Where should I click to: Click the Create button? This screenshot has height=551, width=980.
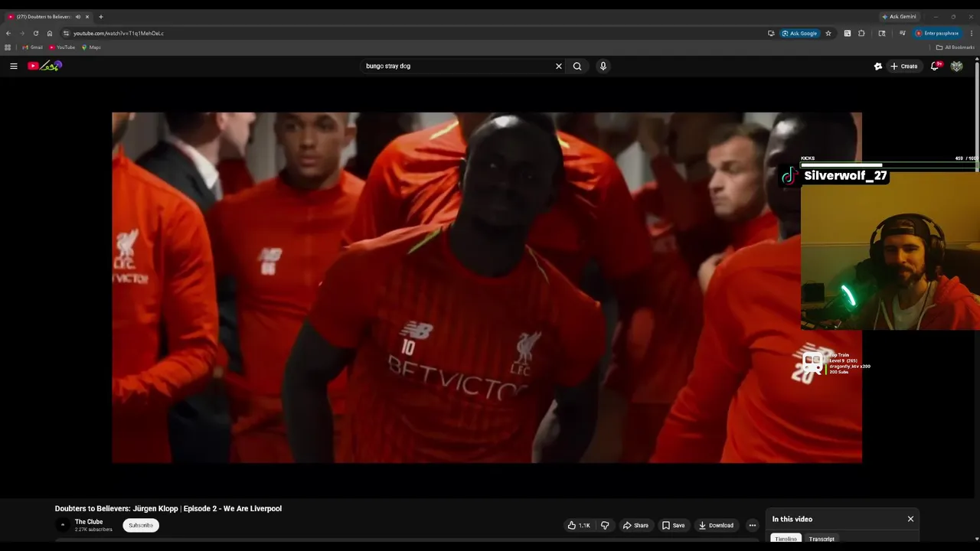pyautogui.click(x=903, y=66)
